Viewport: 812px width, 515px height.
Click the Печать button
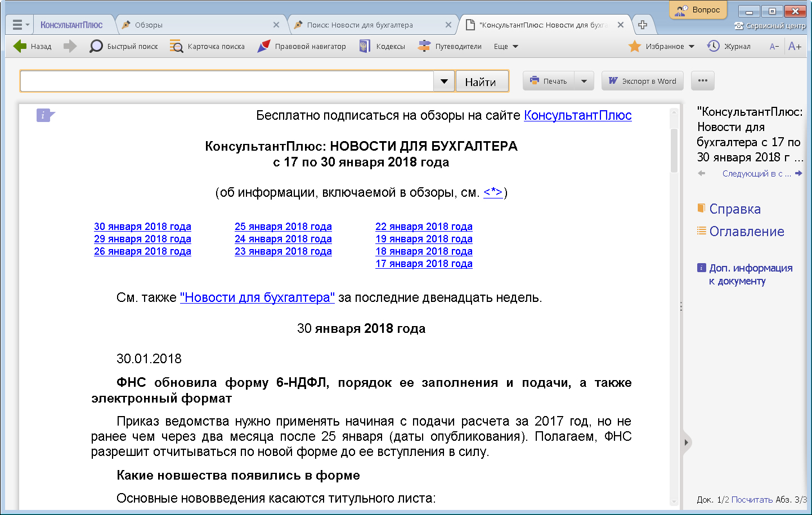[x=549, y=81]
